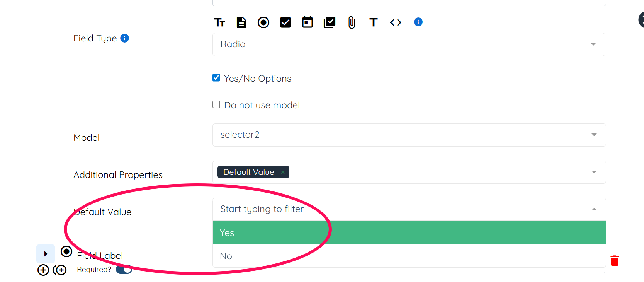
Task: Expand the Model dropdown showing selector2
Action: pos(409,135)
